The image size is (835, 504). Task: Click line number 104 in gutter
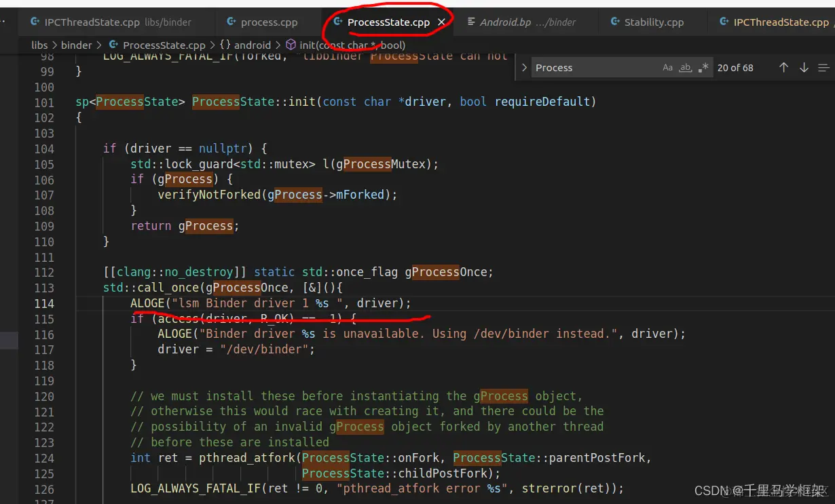point(44,149)
